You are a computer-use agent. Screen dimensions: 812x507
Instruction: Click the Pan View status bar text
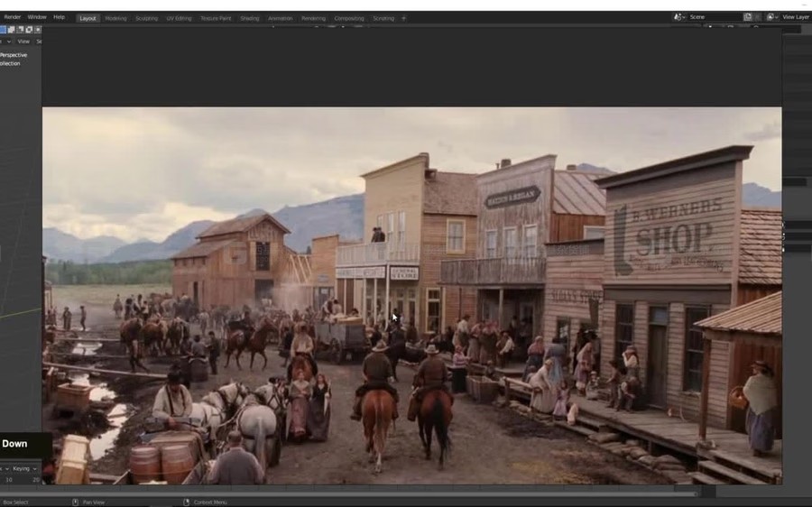point(94,502)
